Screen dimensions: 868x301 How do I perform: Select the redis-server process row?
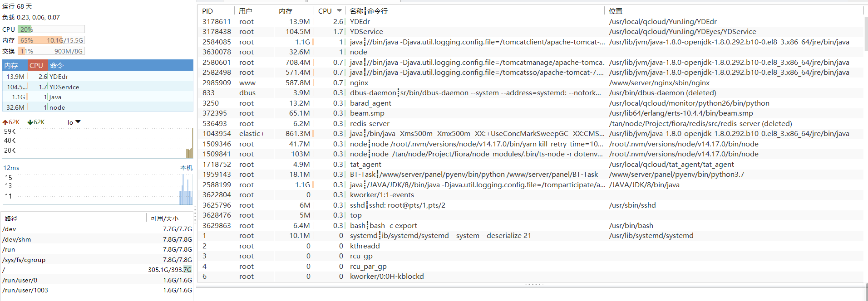click(x=530, y=123)
